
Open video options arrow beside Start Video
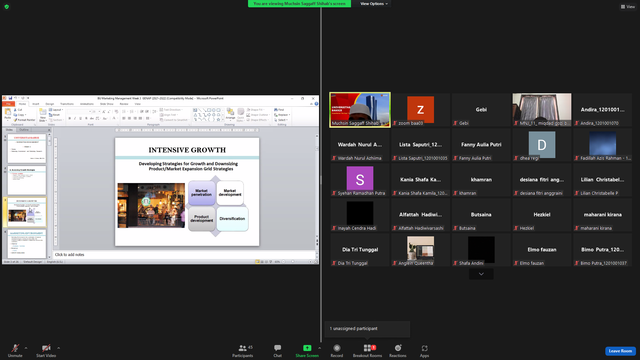[x=58, y=348]
